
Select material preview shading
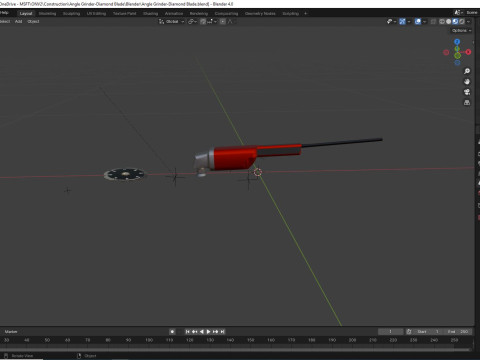(x=455, y=22)
